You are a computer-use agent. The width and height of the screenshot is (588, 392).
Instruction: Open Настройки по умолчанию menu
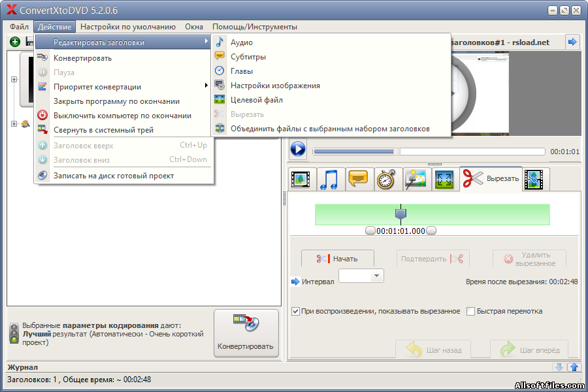[x=128, y=27]
